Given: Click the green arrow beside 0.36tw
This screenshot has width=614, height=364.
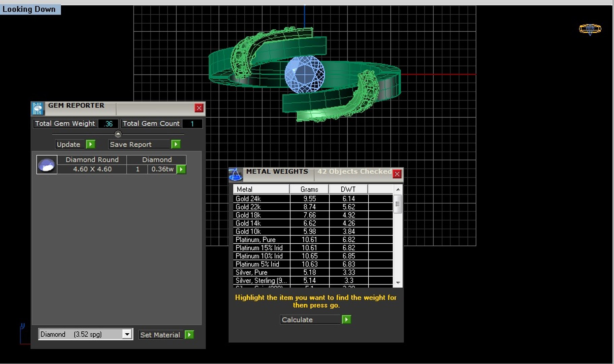Looking at the screenshot, I should pyautogui.click(x=181, y=169).
